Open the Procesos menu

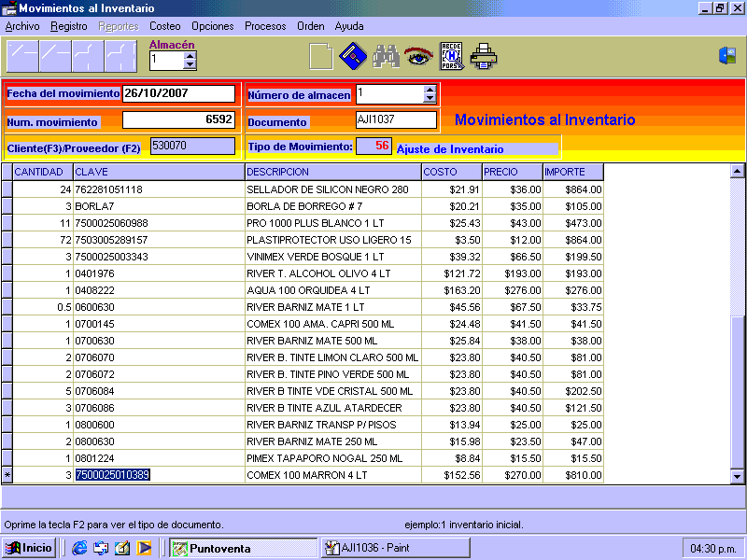pyautogui.click(x=265, y=26)
